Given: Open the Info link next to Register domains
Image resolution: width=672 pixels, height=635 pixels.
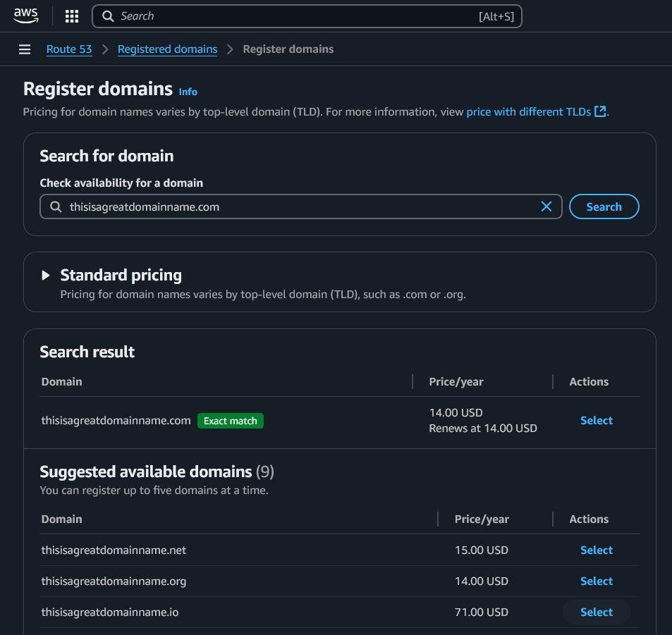Looking at the screenshot, I should click(188, 92).
